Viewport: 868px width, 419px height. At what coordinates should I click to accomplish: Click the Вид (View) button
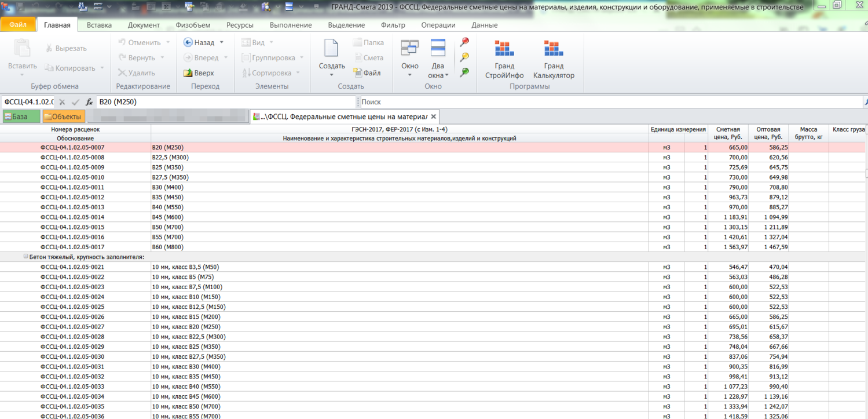pos(253,42)
